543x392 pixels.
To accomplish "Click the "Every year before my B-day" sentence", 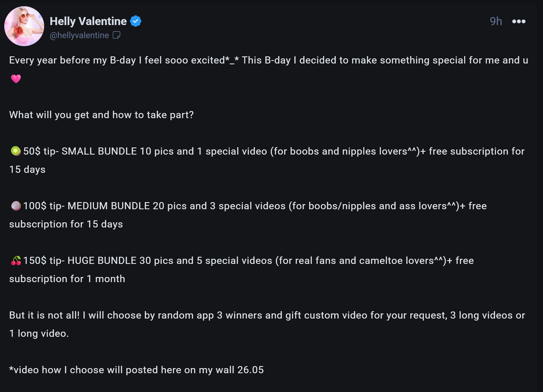I will point(72,60).
